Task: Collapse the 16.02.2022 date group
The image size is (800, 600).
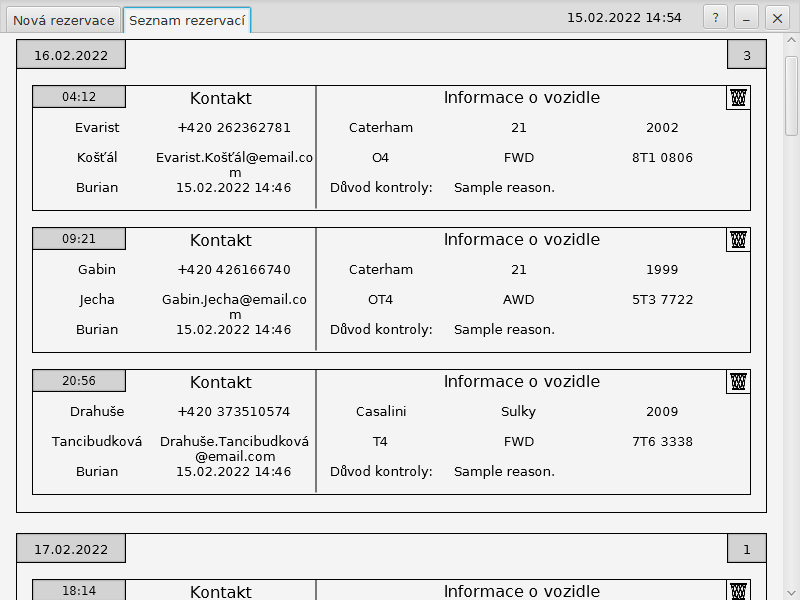Action: (71, 55)
